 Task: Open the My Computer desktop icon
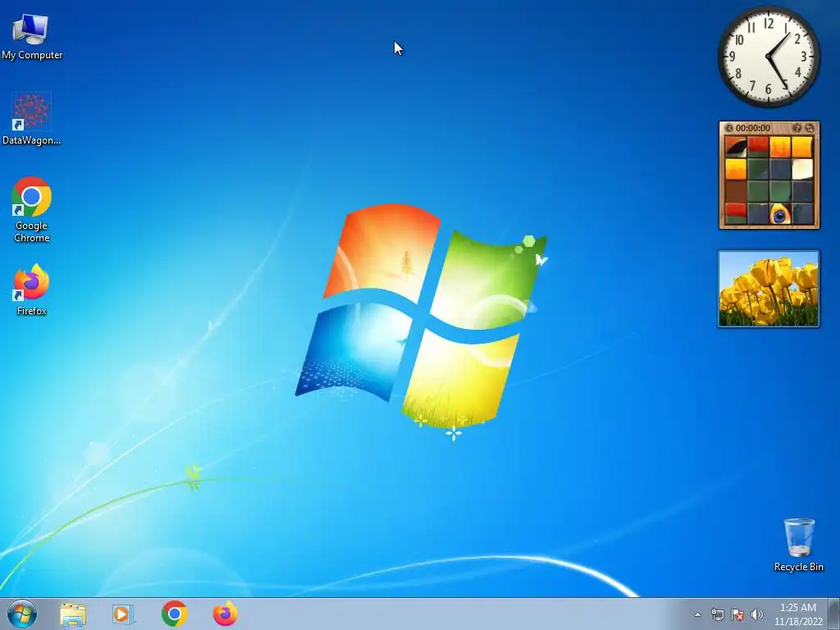click(x=32, y=36)
